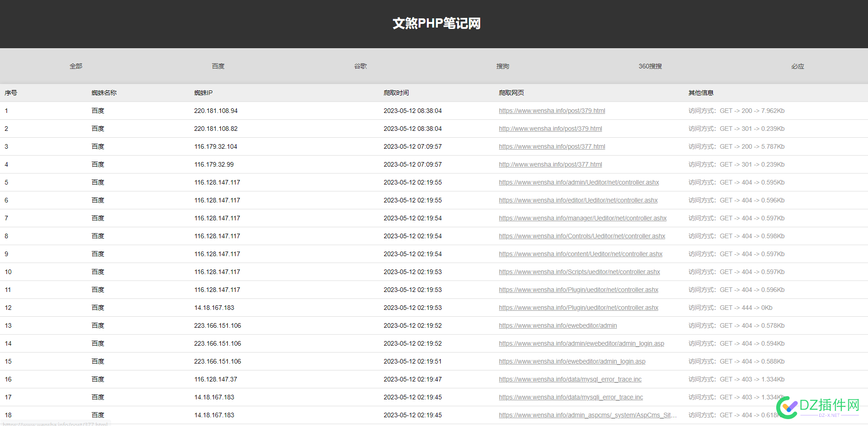Click the 其他信息 column header

701,93
